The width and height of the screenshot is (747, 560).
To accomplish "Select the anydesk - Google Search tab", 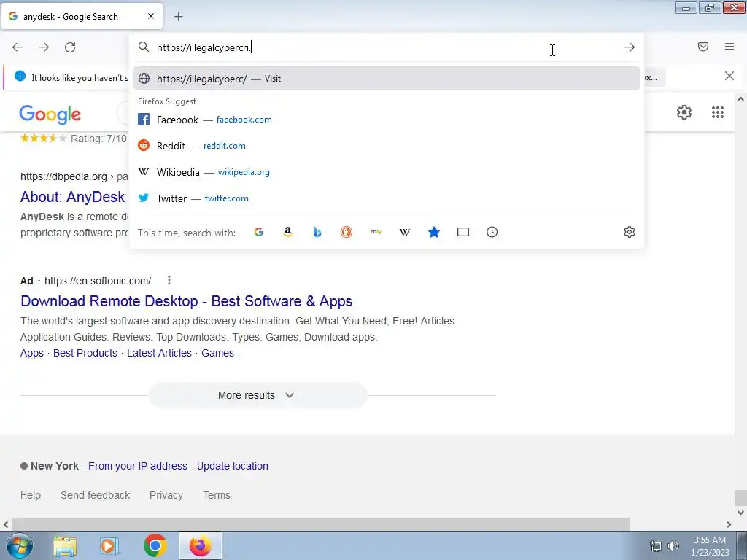I will (x=82, y=16).
